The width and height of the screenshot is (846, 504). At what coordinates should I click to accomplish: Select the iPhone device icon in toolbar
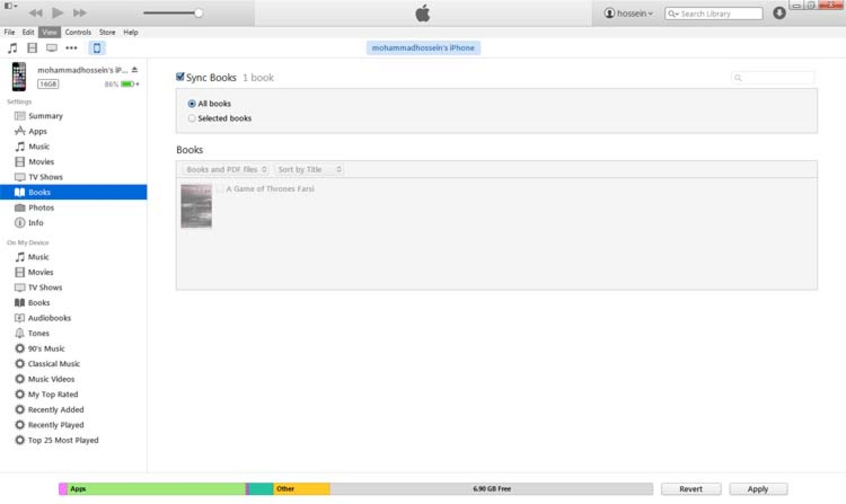point(97,48)
